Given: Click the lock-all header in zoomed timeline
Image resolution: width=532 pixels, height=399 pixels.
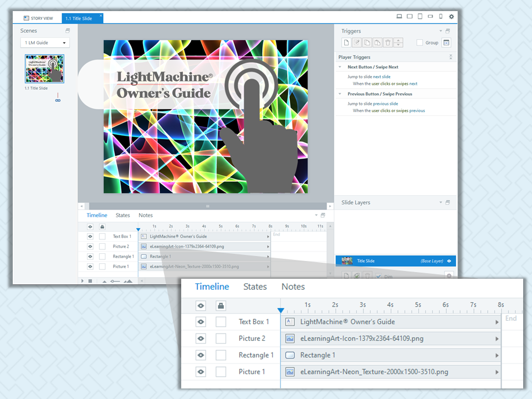Looking at the screenshot, I should (221, 306).
